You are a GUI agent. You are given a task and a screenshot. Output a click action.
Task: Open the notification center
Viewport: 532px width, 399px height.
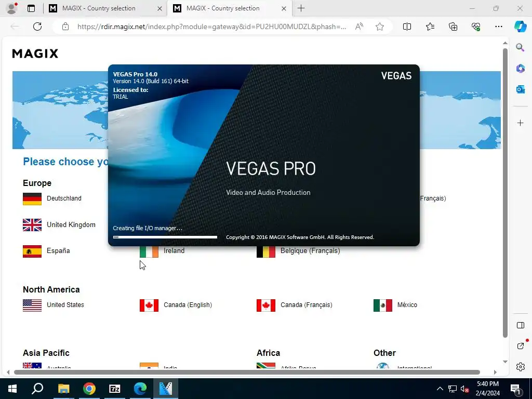tap(515, 389)
